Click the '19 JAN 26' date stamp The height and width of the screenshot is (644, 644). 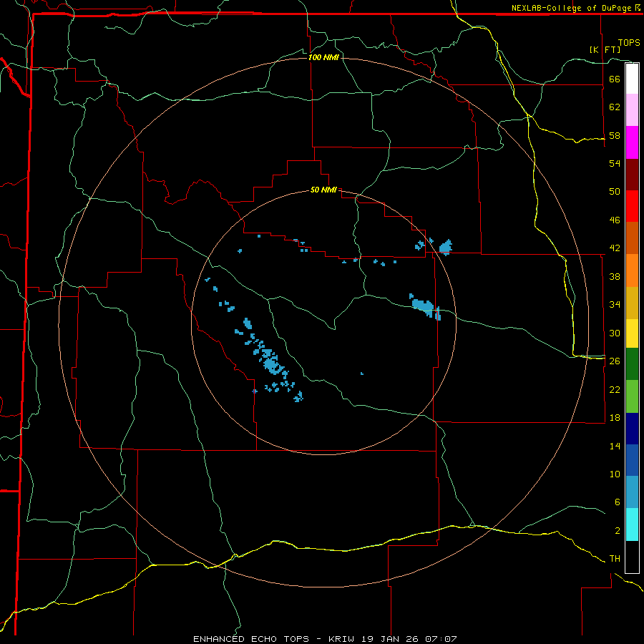[x=389, y=639]
